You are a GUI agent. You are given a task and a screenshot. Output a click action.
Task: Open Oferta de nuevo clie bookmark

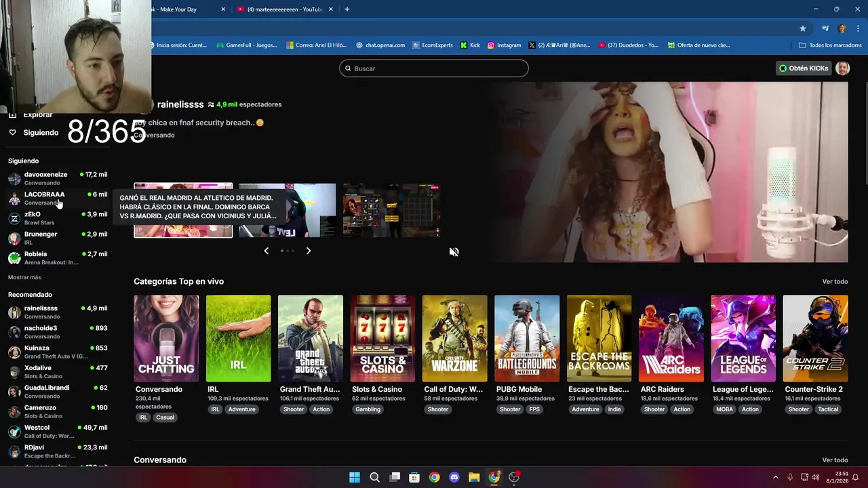click(x=699, y=45)
